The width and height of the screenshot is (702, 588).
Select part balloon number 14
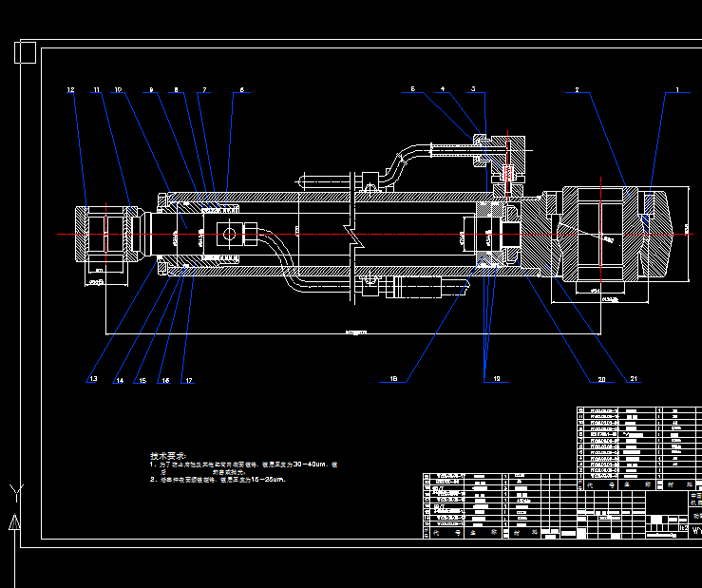tap(120, 381)
